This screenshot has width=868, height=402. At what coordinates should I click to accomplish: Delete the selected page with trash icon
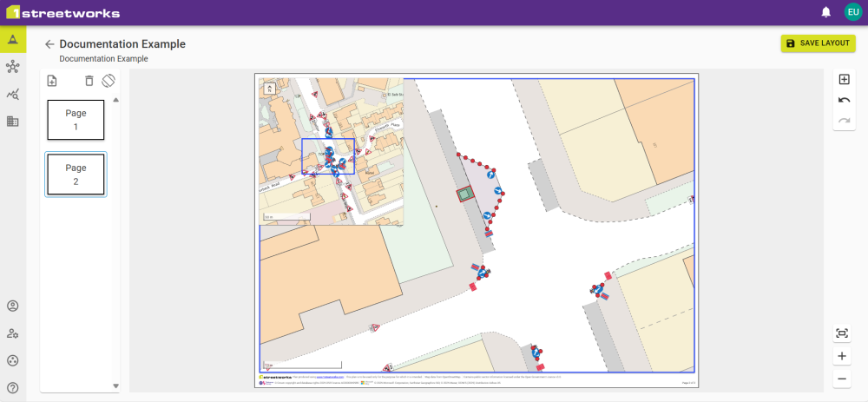[x=89, y=81]
